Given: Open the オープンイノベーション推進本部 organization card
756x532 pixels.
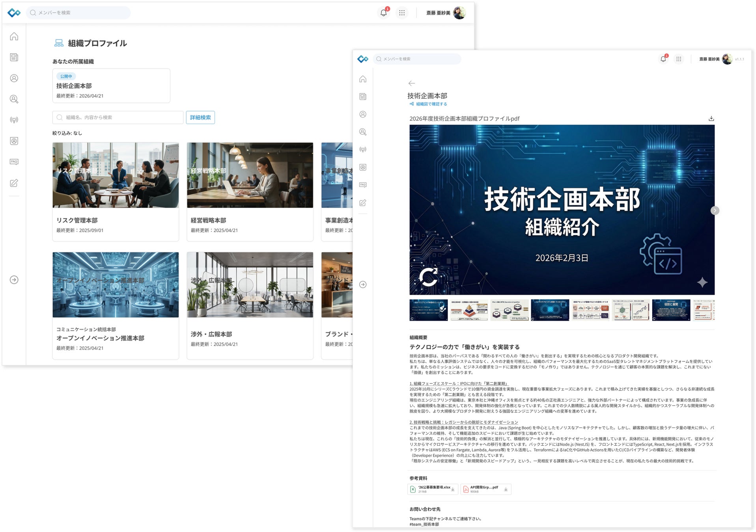Looking at the screenshot, I should 116,305.
